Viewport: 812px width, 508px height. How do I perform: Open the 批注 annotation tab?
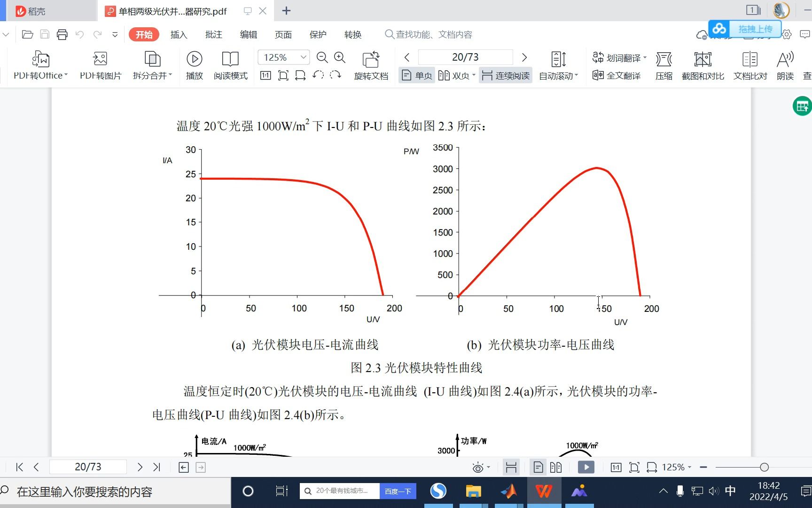(213, 34)
